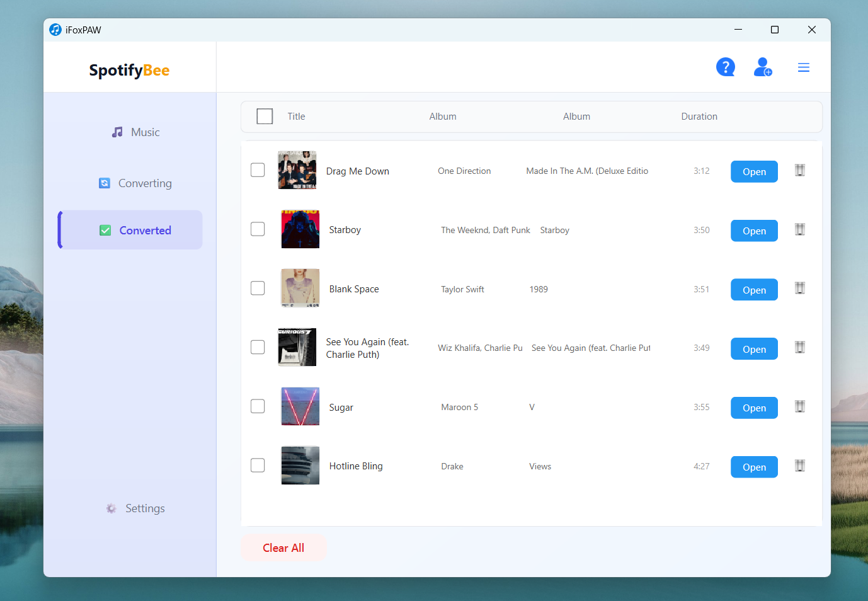868x601 pixels.
Task: Remove Blank Space with its delete icon
Action: pos(800,288)
